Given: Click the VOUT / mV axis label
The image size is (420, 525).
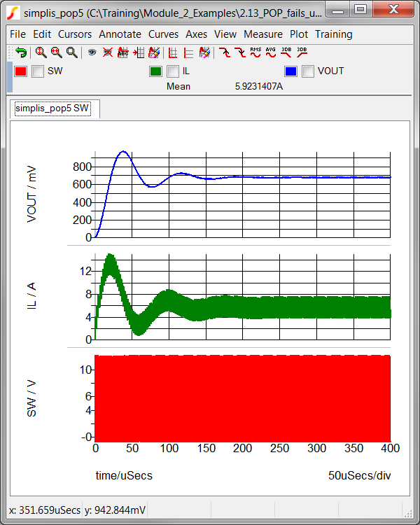Looking at the screenshot, I should pyautogui.click(x=31, y=194).
